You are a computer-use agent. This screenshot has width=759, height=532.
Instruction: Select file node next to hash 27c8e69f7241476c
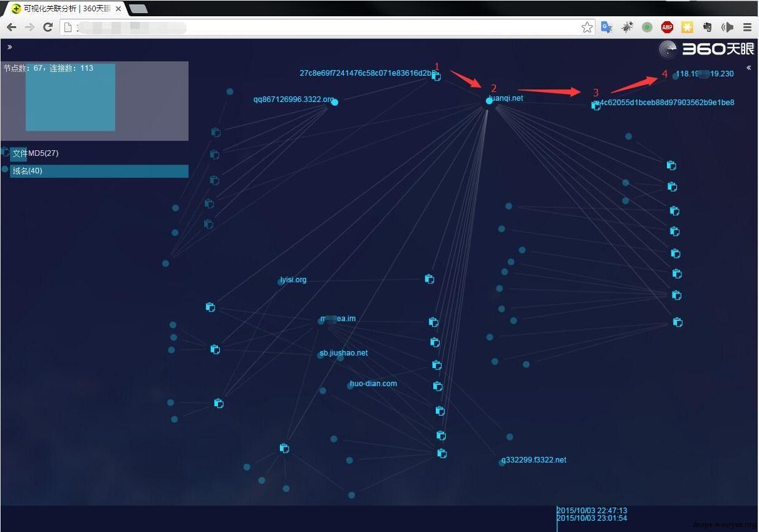click(x=436, y=76)
